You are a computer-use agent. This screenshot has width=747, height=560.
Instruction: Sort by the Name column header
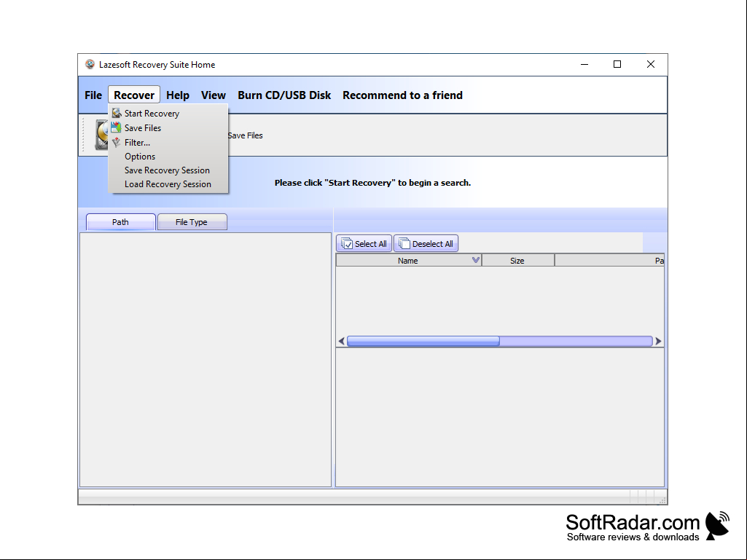[x=409, y=261]
